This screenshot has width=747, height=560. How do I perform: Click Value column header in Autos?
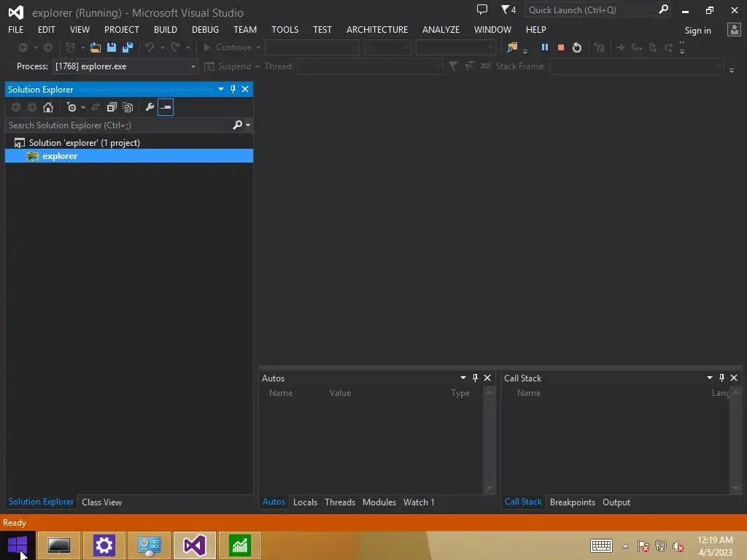[x=340, y=393]
